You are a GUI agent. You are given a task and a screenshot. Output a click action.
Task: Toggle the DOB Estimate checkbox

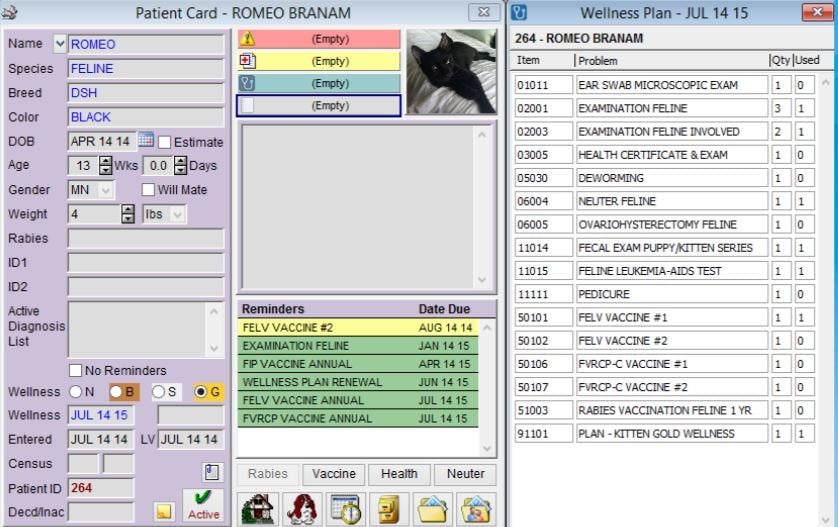pyautogui.click(x=165, y=142)
